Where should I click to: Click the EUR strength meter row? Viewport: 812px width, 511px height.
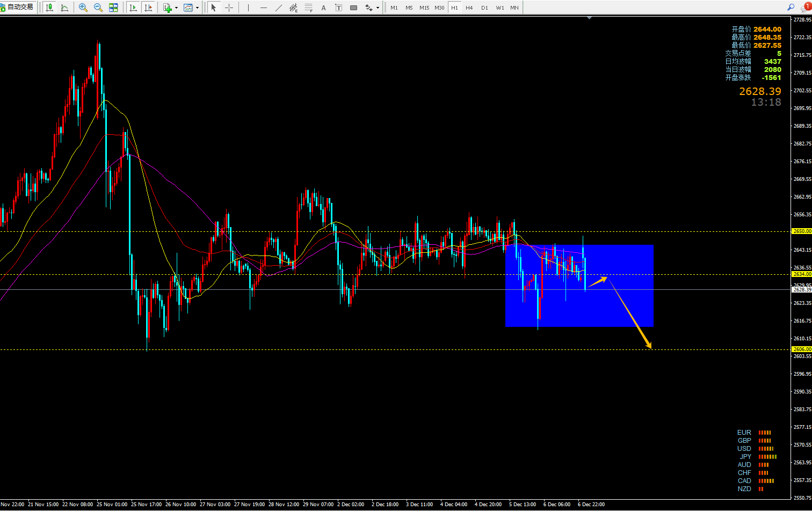pos(754,433)
